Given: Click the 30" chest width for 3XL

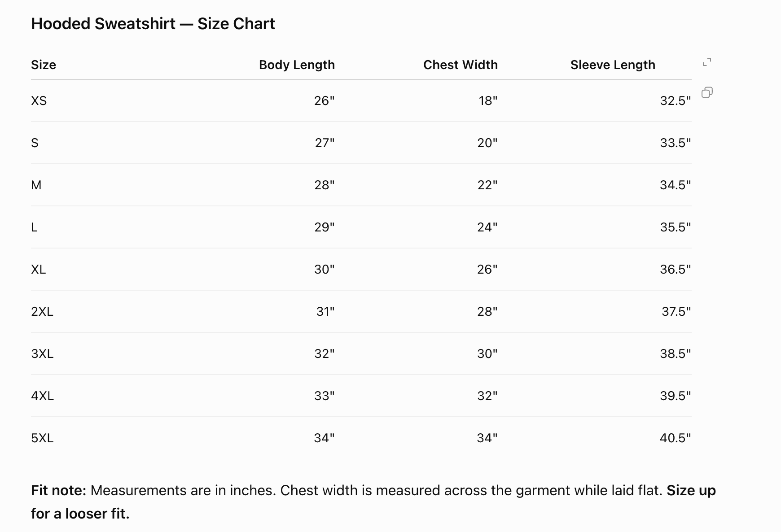Looking at the screenshot, I should (487, 354).
